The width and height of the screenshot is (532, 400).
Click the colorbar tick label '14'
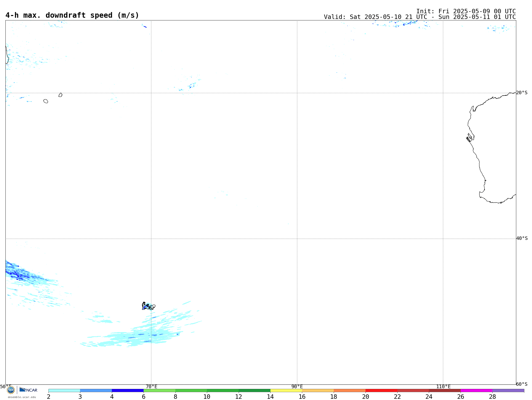pos(270,397)
